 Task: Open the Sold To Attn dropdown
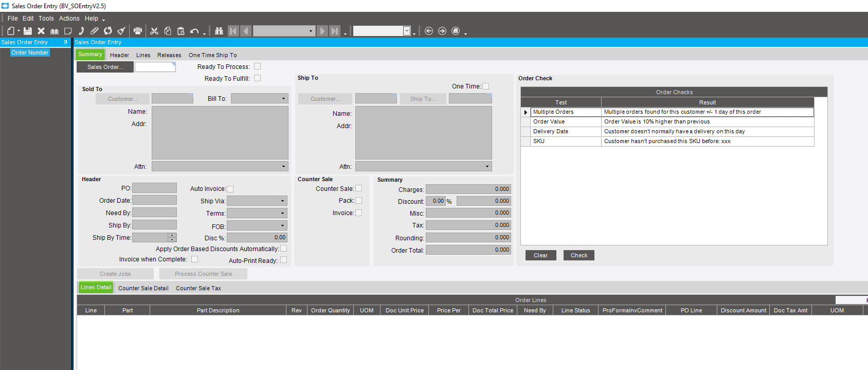pyautogui.click(x=283, y=166)
